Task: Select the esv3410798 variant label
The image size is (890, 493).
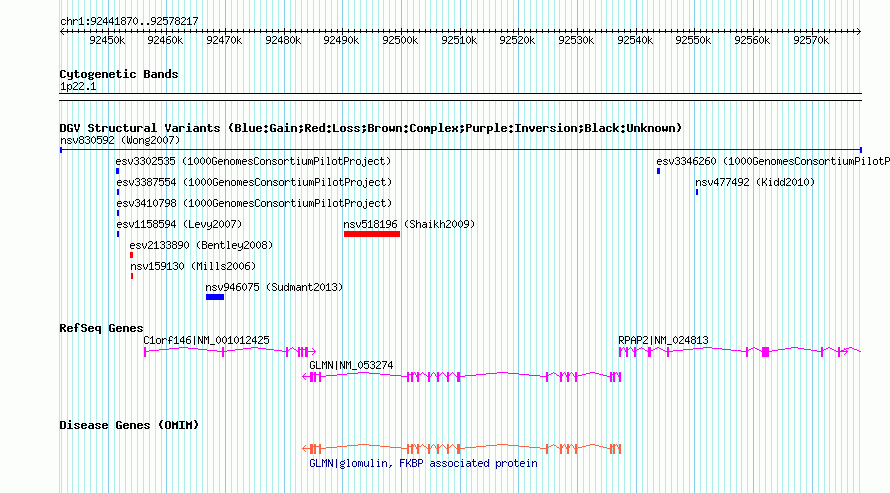Action: click(254, 203)
